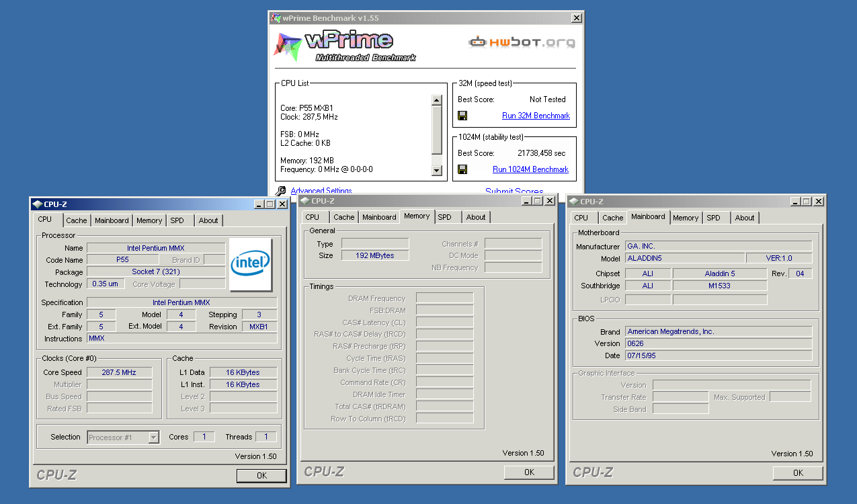The height and width of the screenshot is (504, 857).
Task: Click the Intel logo in CPU-Z
Action: 251,265
